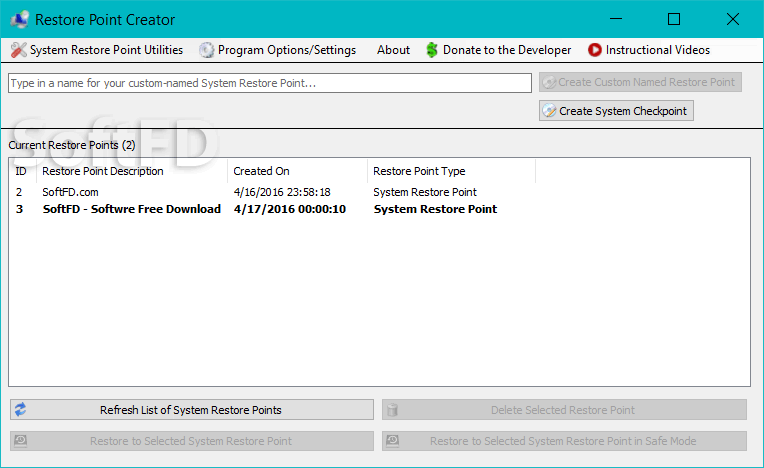Close the Restore Point Creator window
Screen dimensions: 764x468
click(733, 19)
